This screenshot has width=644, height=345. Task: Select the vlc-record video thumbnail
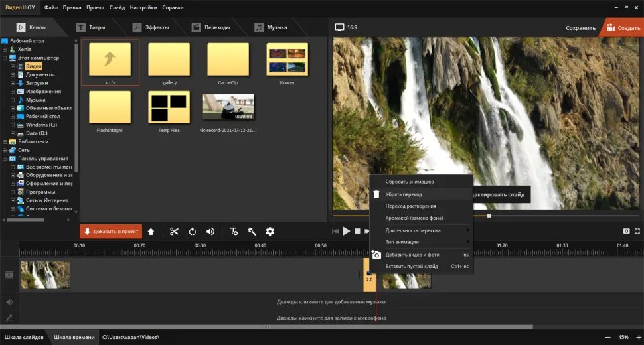point(228,107)
